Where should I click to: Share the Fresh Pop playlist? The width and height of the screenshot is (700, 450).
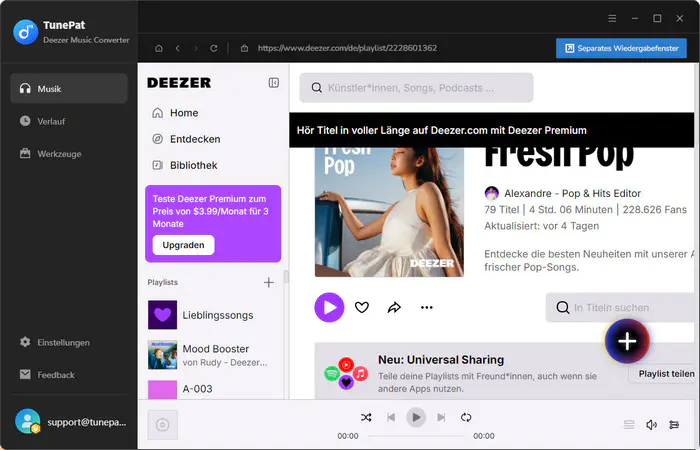point(394,307)
